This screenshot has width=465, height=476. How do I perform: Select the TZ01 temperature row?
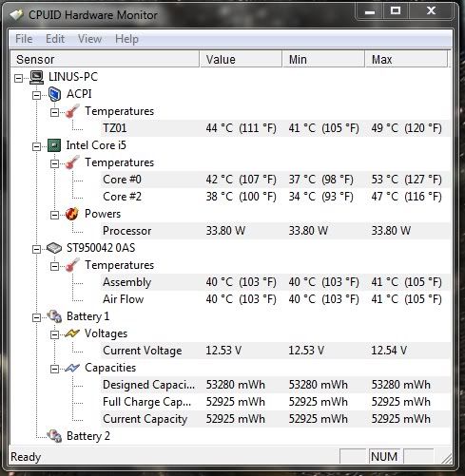tap(276, 128)
